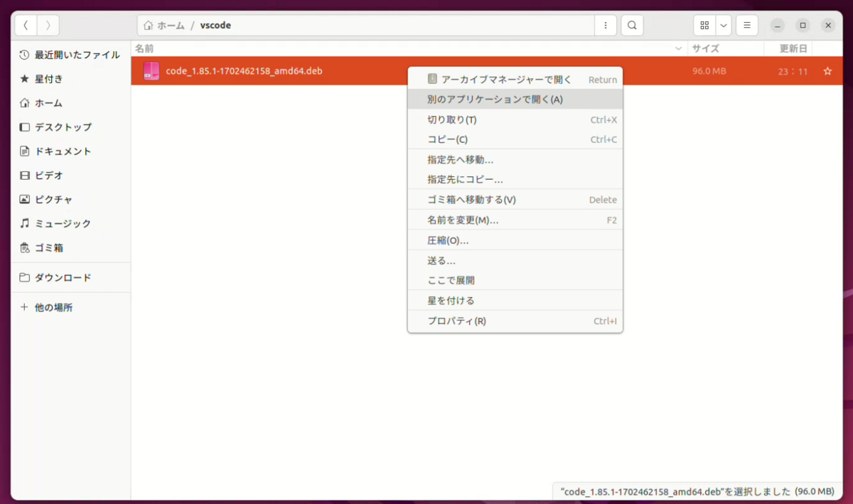The image size is (853, 504).
Task: Open ドキュメント in sidebar
Action: [70, 151]
